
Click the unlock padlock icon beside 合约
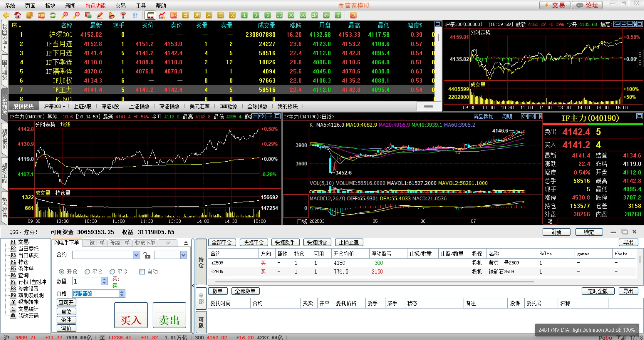pos(147,255)
